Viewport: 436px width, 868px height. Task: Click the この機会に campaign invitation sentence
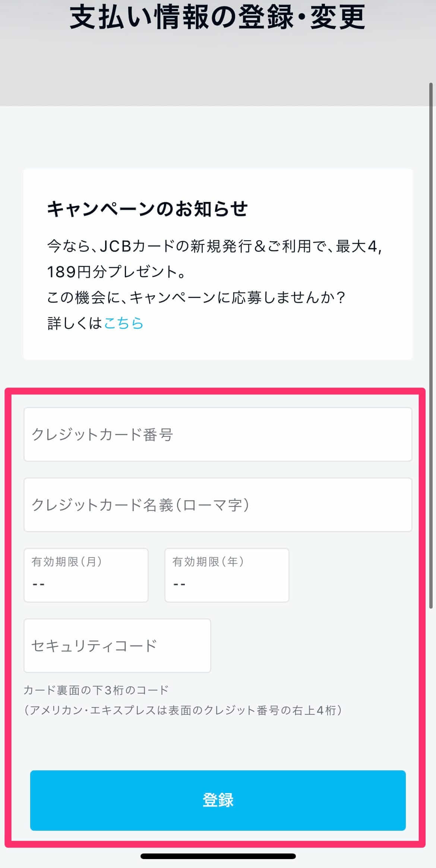[196, 297]
